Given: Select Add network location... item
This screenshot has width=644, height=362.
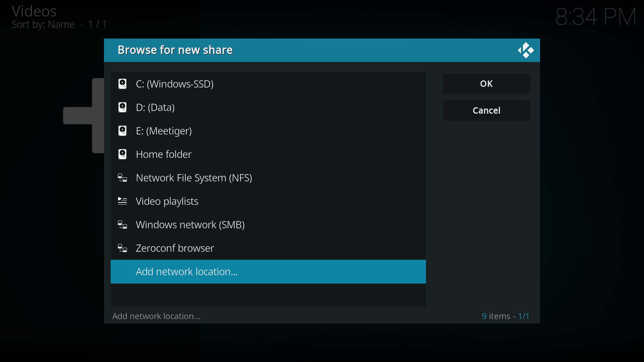Looking at the screenshot, I should pos(187,271).
